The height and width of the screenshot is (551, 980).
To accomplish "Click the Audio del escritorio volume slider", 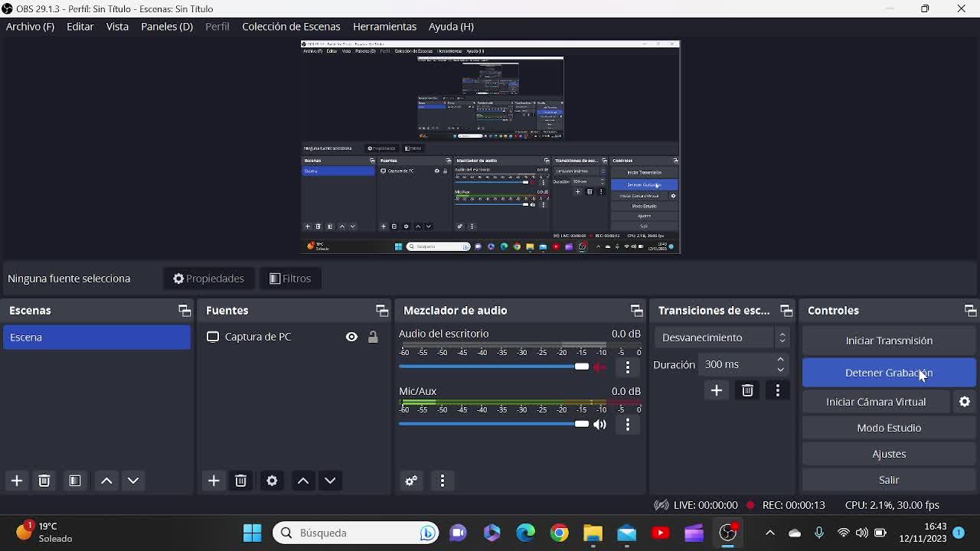I will click(490, 367).
